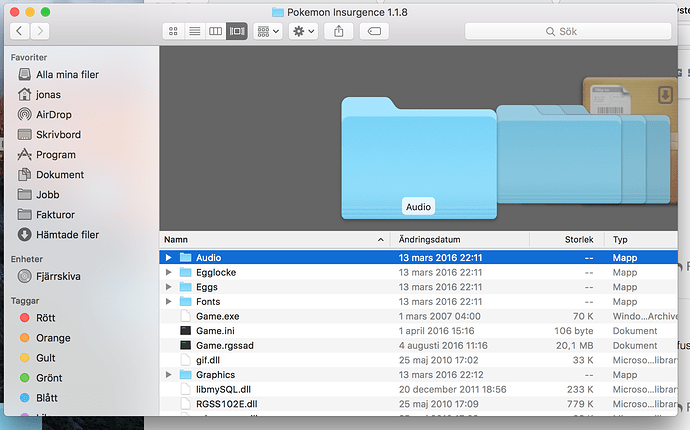
Task: Select the Game.exe file
Action: pos(418,316)
